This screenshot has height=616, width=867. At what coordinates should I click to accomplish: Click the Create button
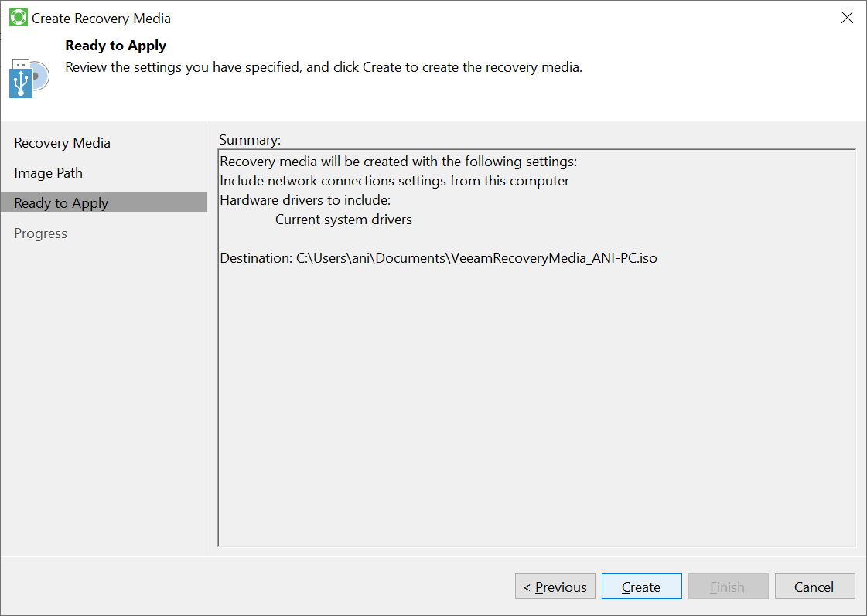pos(641,586)
